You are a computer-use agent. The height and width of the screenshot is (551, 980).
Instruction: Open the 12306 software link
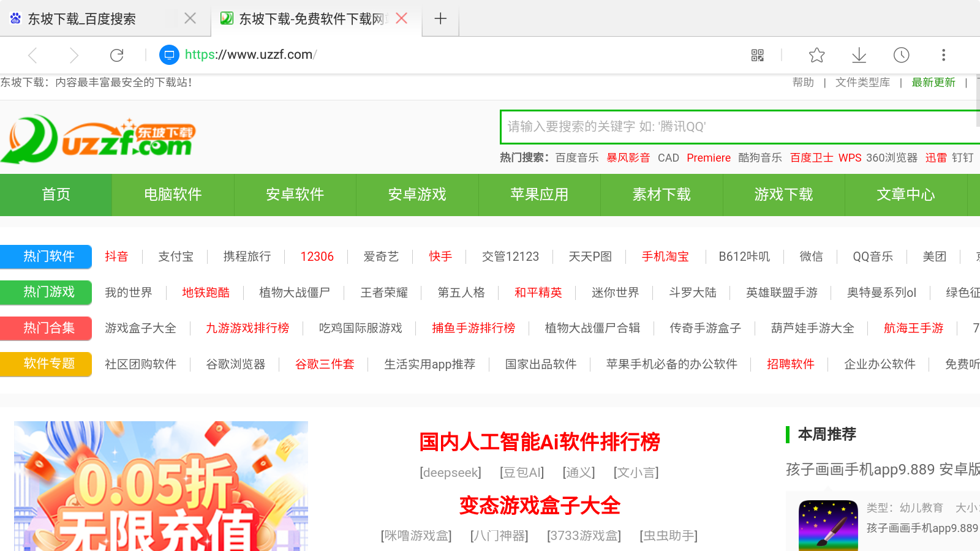click(x=317, y=257)
